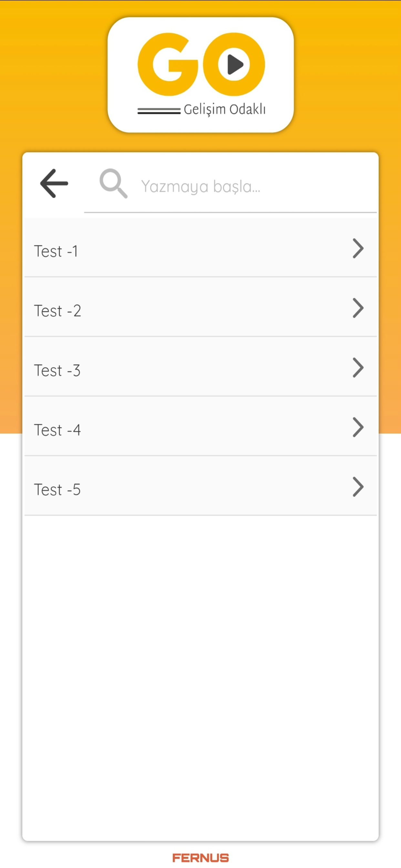401x868 pixels.
Task: Choose the Test -3 entry
Action: 200,367
